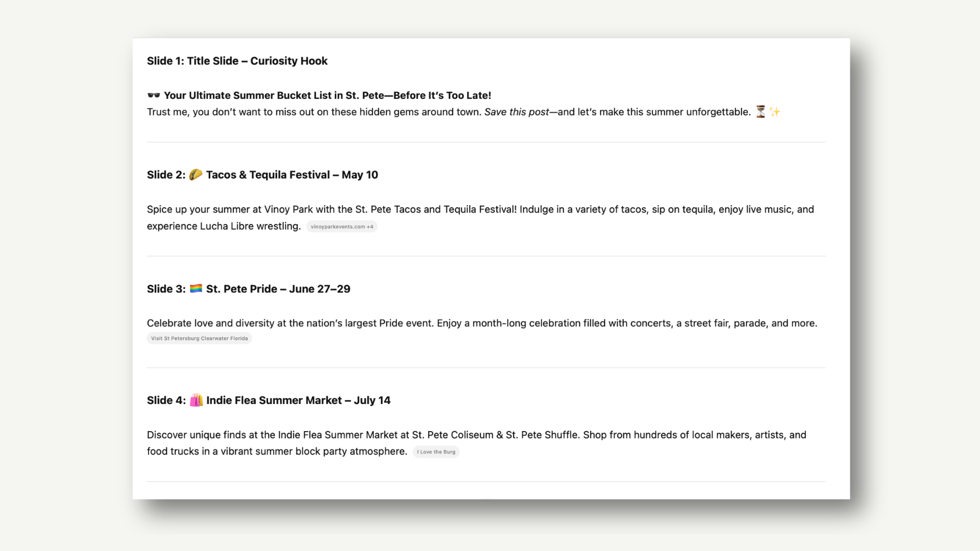The height and width of the screenshot is (551, 980).
Task: Click the sparkles emoji ending Slide 1 text
Action: tap(775, 112)
